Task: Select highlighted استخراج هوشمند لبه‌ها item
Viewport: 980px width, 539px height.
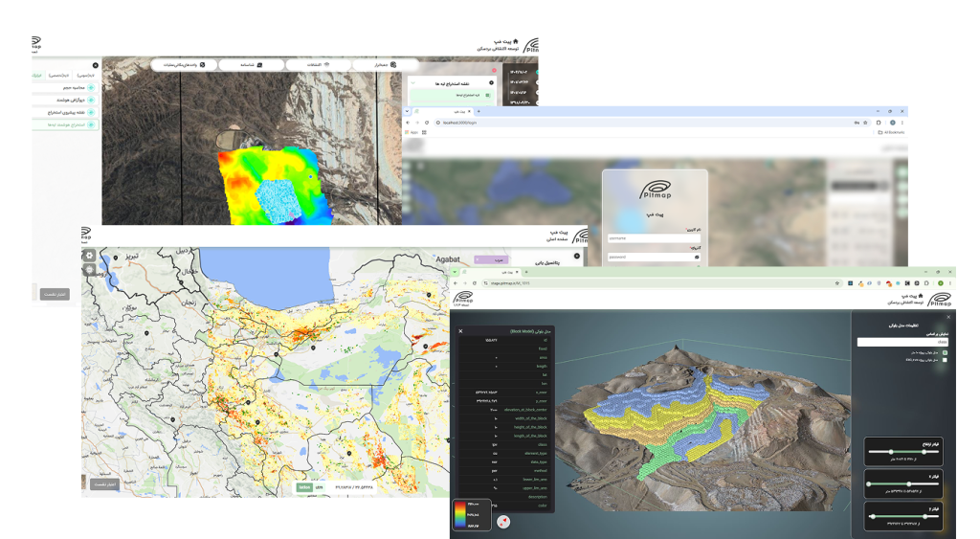Action: 66,125
